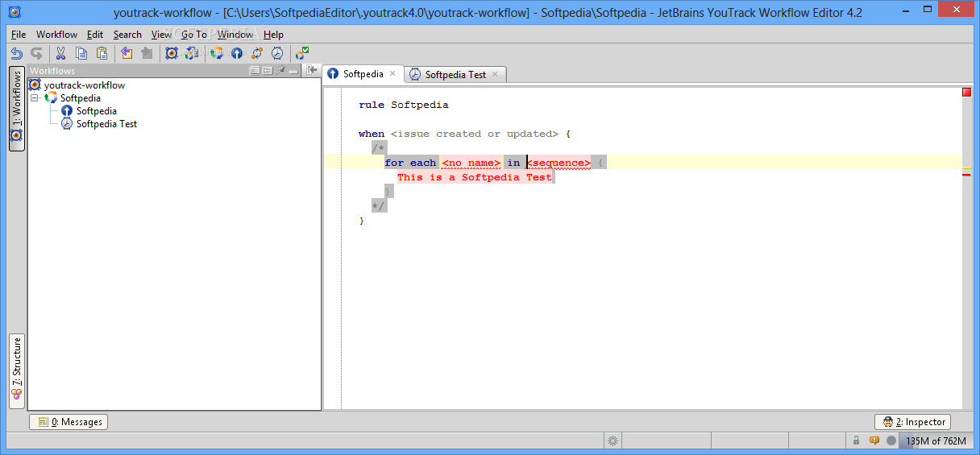The width and height of the screenshot is (980, 455).
Task: Open the 2: Inspector tool window
Action: coord(913,422)
